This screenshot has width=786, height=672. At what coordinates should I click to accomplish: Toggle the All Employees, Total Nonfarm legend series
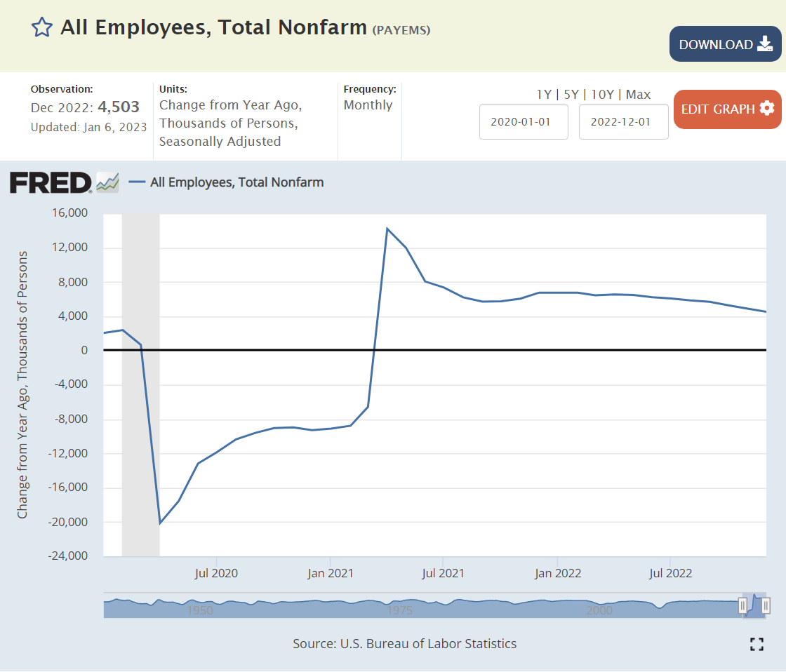click(237, 182)
